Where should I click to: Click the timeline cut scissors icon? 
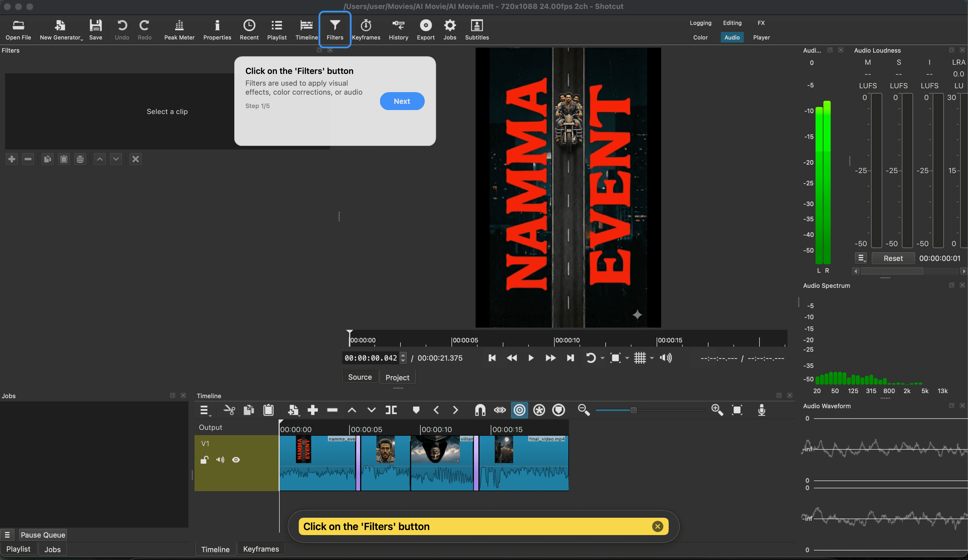(229, 410)
